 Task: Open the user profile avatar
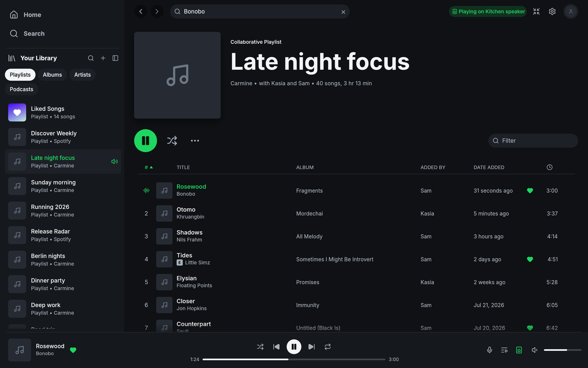[570, 11]
